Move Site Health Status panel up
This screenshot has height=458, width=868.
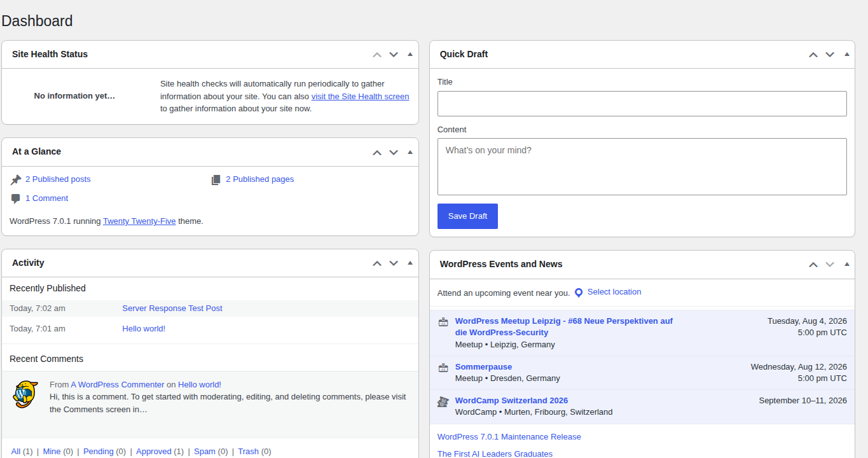click(377, 55)
